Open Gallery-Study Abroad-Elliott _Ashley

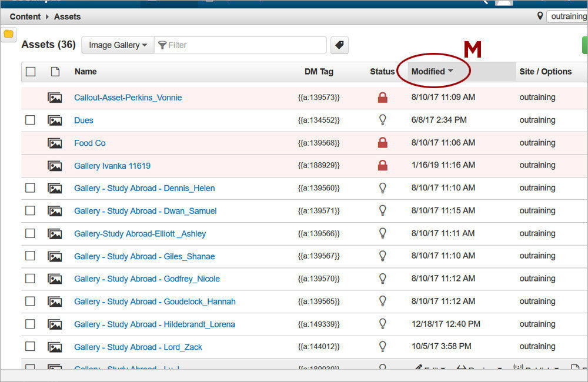pyautogui.click(x=140, y=234)
